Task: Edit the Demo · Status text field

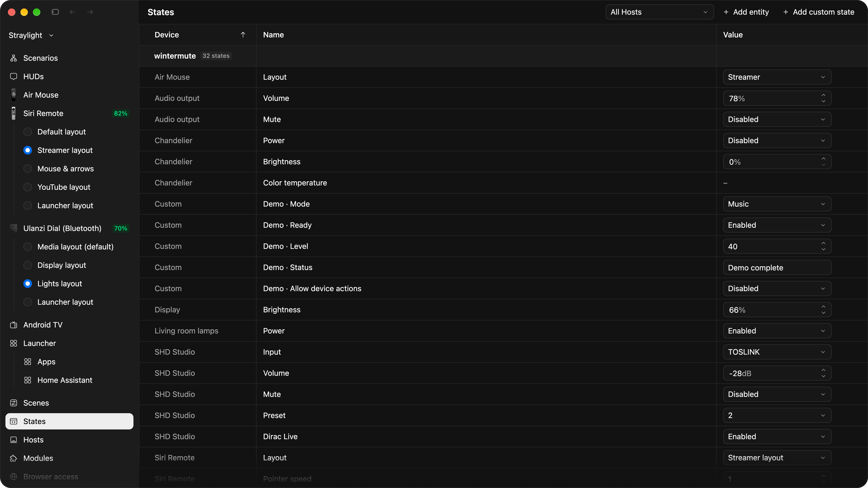Action: coord(777,267)
